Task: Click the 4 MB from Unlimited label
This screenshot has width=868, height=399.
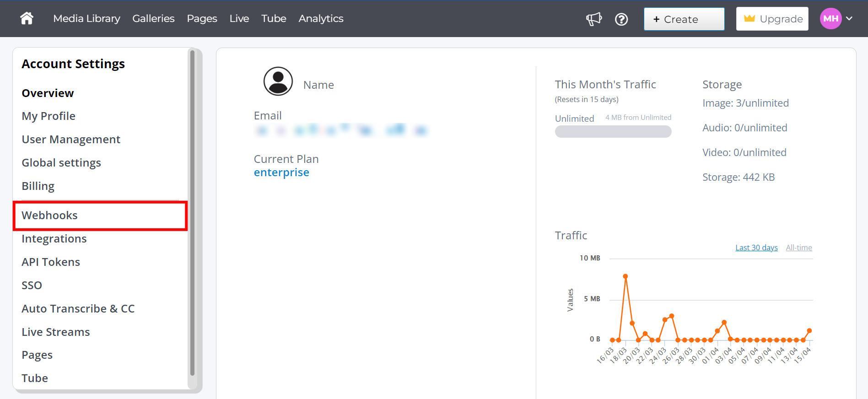Action: tap(638, 118)
